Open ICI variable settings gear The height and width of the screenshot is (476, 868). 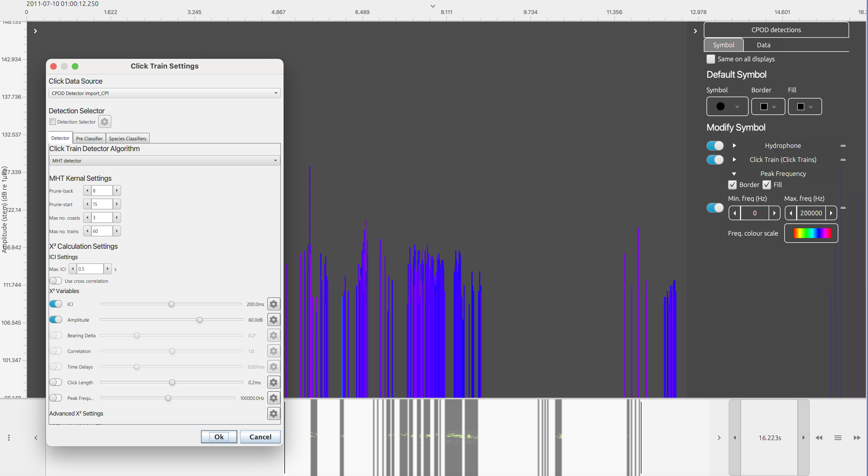point(273,304)
